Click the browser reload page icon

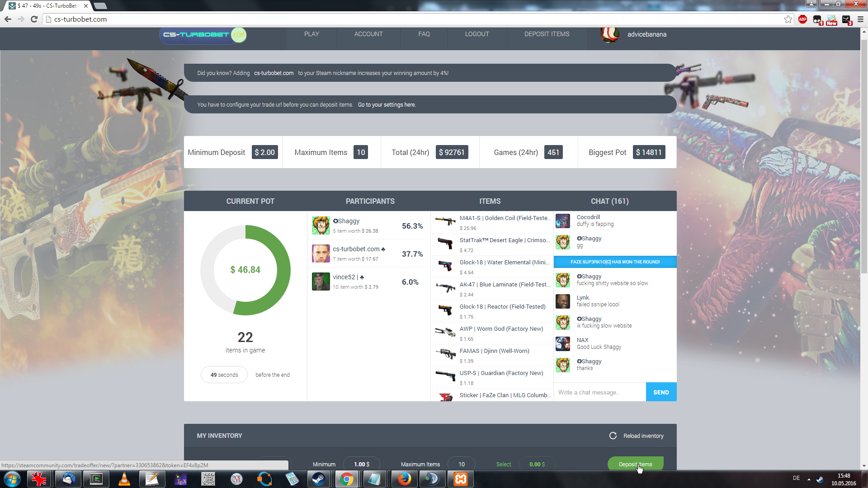pyautogui.click(x=34, y=19)
